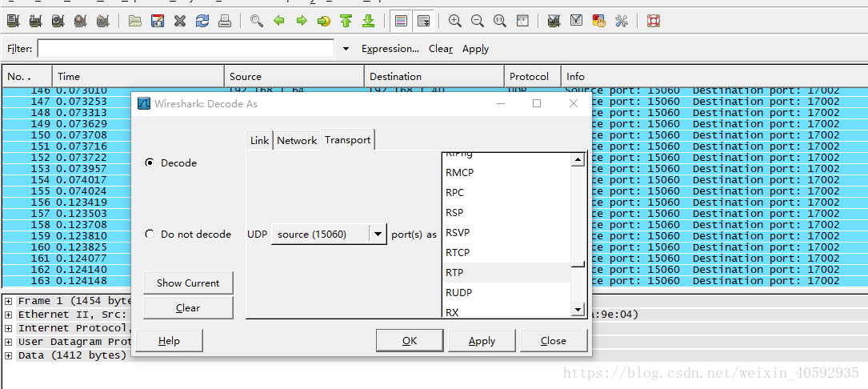Expand the Frame 1 tree node

click(9, 301)
